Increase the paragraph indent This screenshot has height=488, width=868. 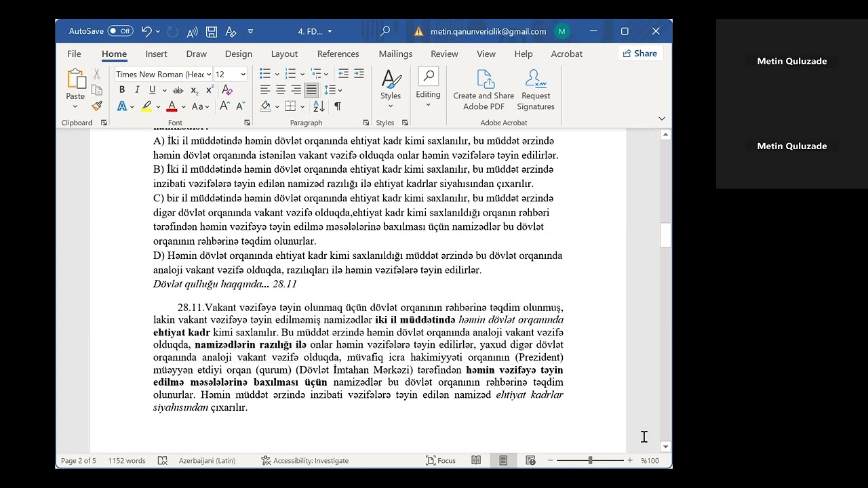coord(358,74)
